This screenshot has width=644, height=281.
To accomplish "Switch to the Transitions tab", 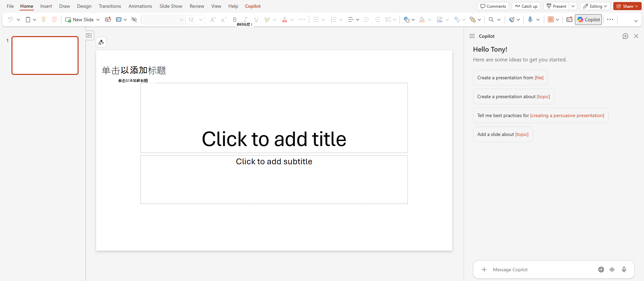I will [x=110, y=6].
